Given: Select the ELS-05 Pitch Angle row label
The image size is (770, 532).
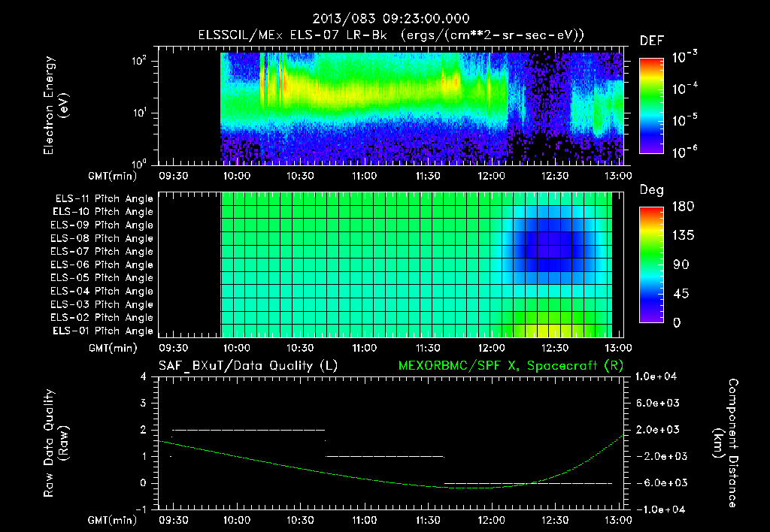Looking at the screenshot, I should 102,278.
